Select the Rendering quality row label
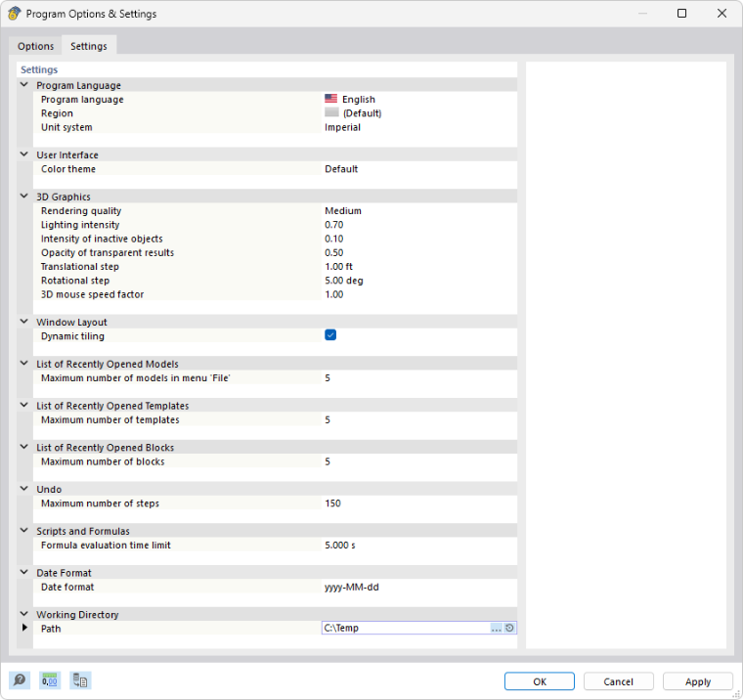 point(81,210)
